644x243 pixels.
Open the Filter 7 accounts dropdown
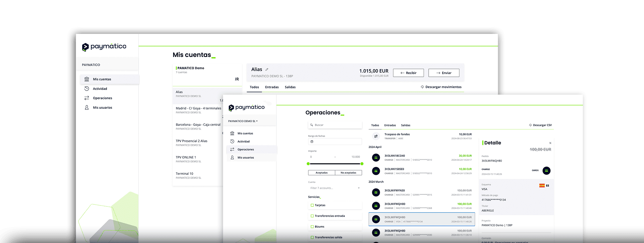335,188
